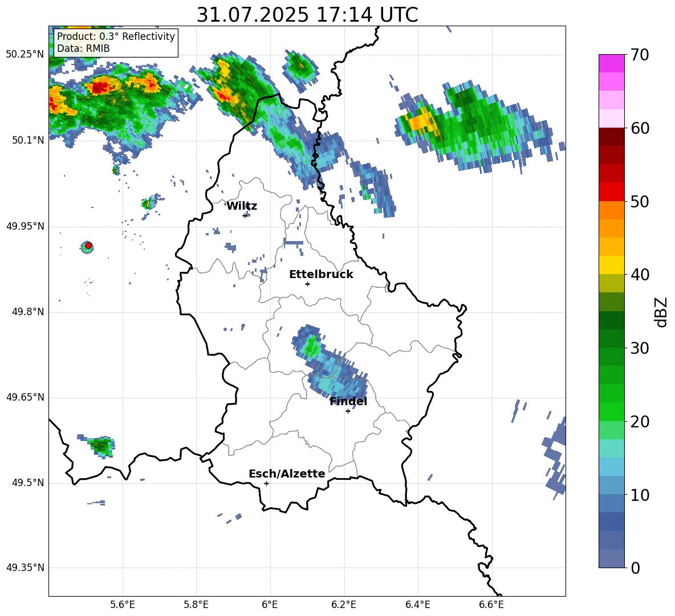This screenshot has height=616, width=675.
Task: Click the 6°E longitude label
Action: (270, 605)
